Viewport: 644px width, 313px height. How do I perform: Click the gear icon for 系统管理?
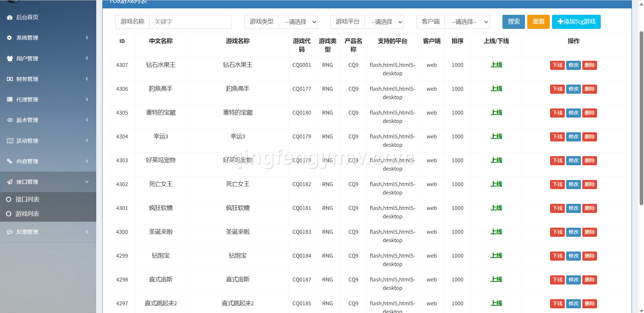[10, 38]
